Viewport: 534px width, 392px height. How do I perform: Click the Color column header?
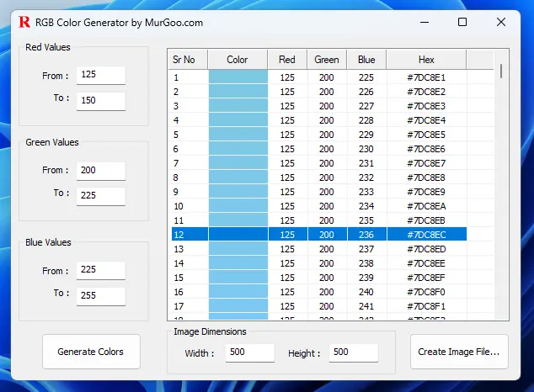tap(238, 60)
